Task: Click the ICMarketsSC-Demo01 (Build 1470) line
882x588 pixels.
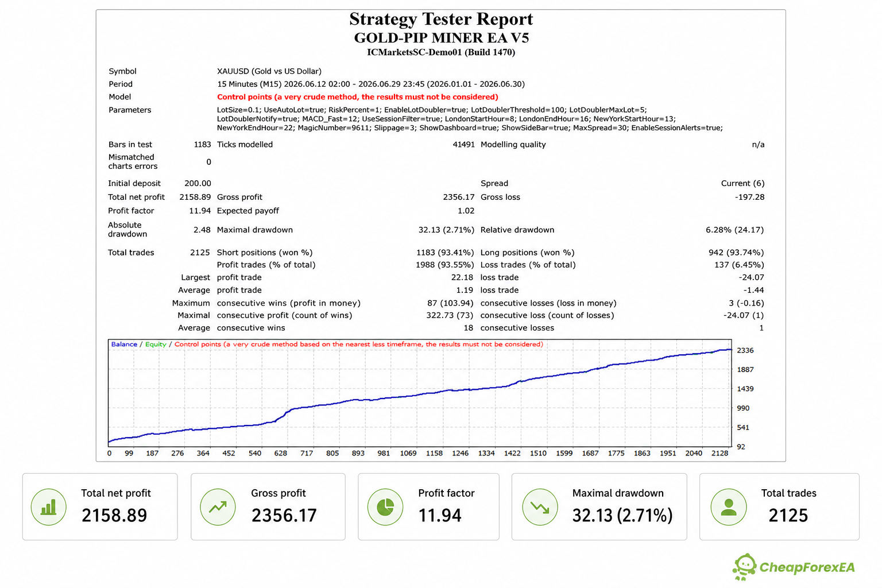Action: click(x=441, y=52)
